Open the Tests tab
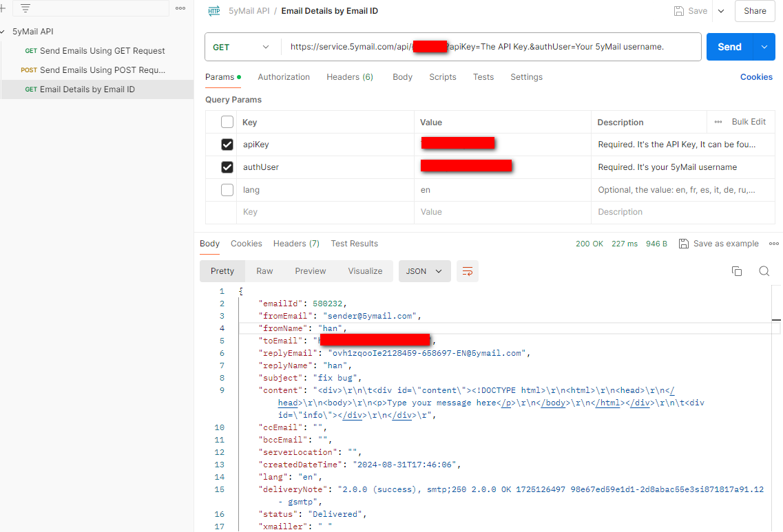The height and width of the screenshot is (532, 783). [x=483, y=77]
